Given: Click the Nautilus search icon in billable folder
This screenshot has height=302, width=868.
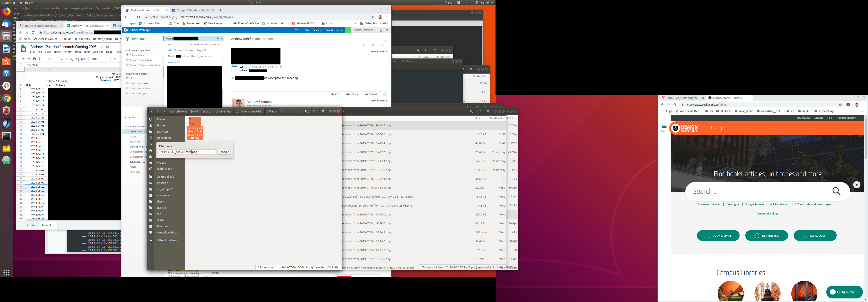Looking at the screenshot, I should click(306, 112).
